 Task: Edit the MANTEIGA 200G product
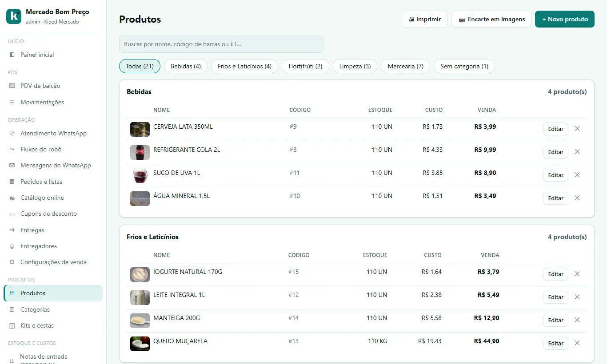click(555, 320)
